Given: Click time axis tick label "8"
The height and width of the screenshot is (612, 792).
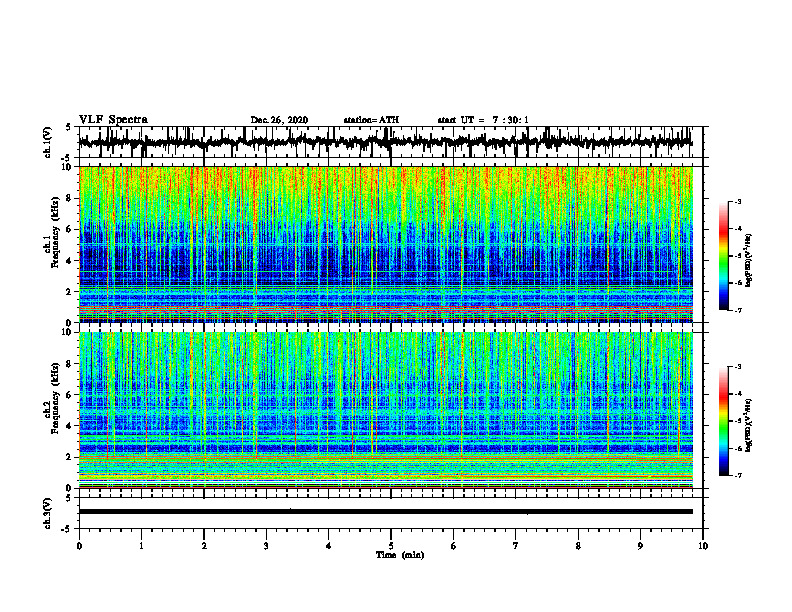Looking at the screenshot, I should [x=578, y=546].
